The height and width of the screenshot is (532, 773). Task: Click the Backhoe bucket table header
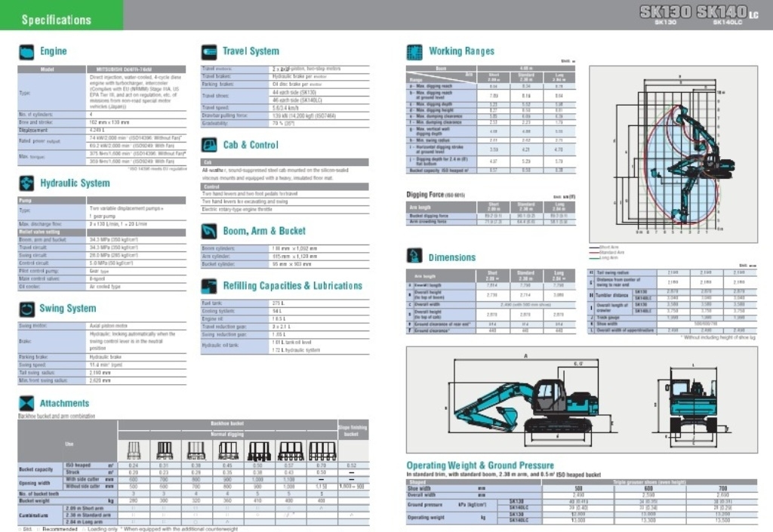(x=227, y=423)
